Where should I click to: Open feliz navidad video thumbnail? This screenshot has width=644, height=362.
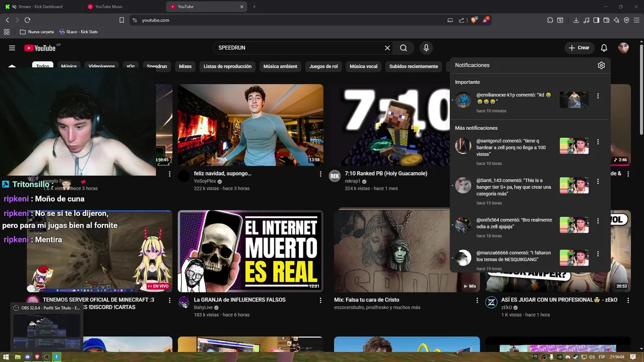tap(251, 125)
